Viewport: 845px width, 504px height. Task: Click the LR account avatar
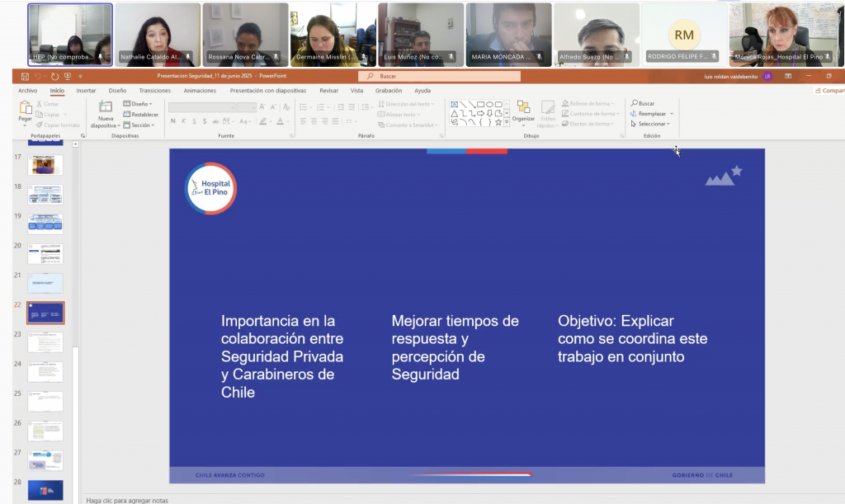pos(767,77)
